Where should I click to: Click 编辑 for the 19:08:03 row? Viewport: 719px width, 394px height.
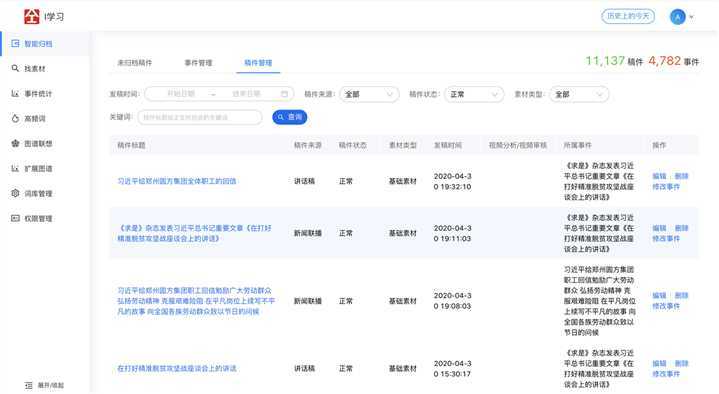tap(659, 295)
